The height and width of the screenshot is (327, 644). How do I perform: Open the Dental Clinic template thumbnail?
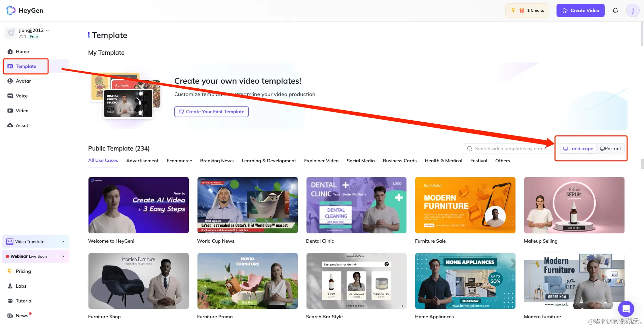[356, 205]
